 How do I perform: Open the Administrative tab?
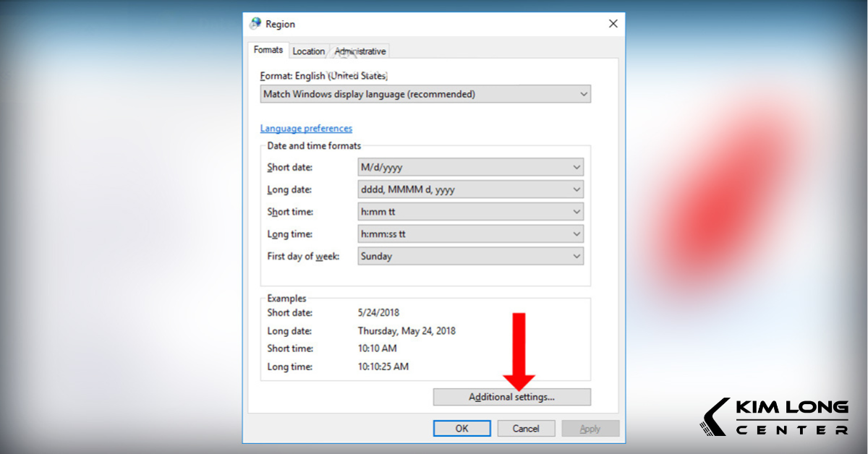pyautogui.click(x=359, y=51)
